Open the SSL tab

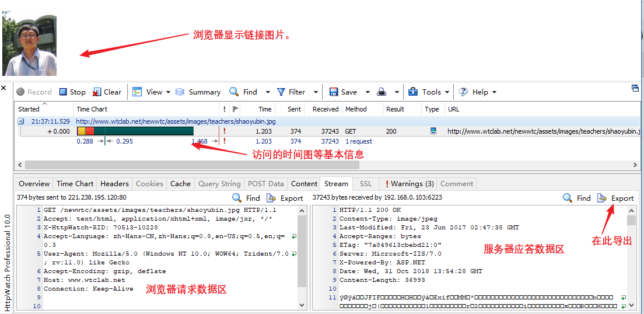click(366, 184)
